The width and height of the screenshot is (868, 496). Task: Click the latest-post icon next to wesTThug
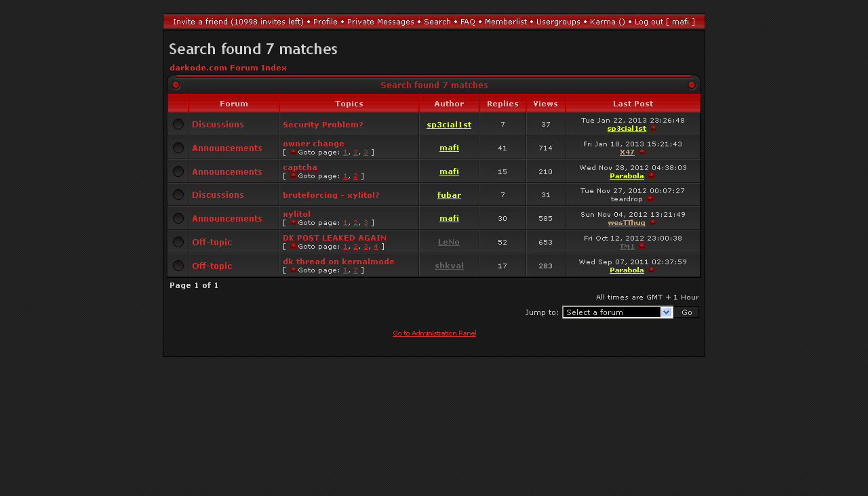pyautogui.click(x=652, y=223)
